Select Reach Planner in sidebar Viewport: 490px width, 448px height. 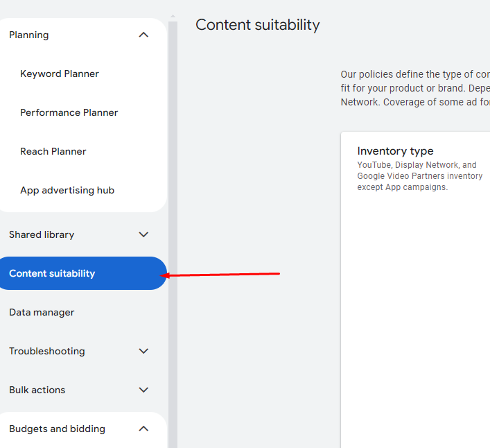point(53,151)
